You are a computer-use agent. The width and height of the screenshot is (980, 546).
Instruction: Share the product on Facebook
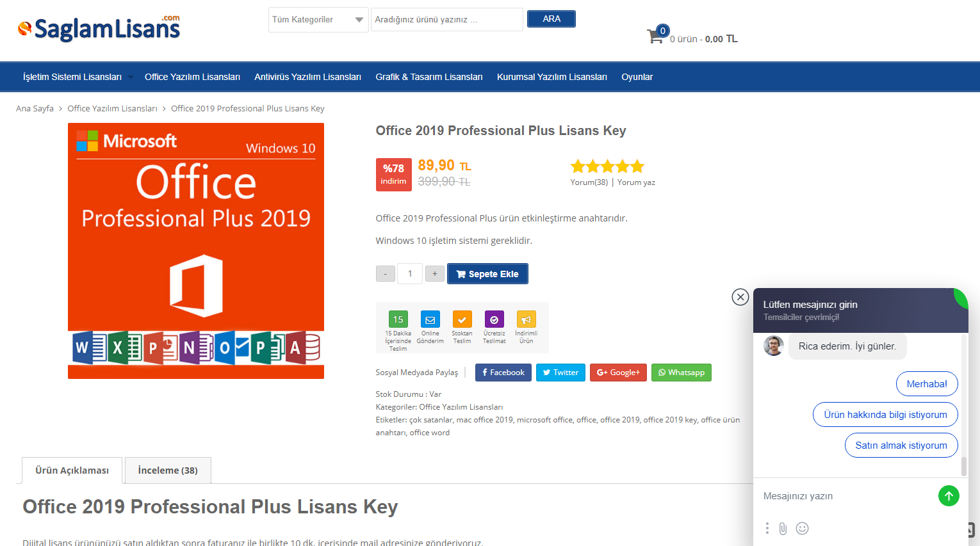(503, 373)
